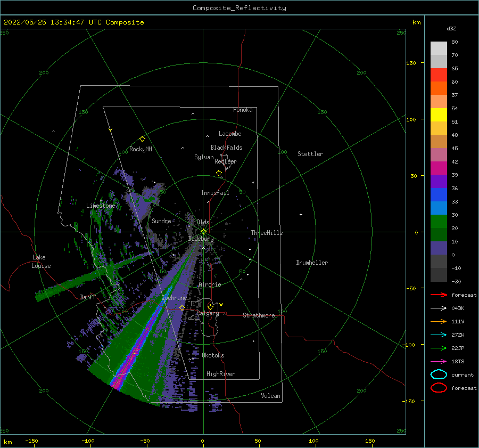Select the dark green 10–20 dBZ swatch

pos(439,234)
